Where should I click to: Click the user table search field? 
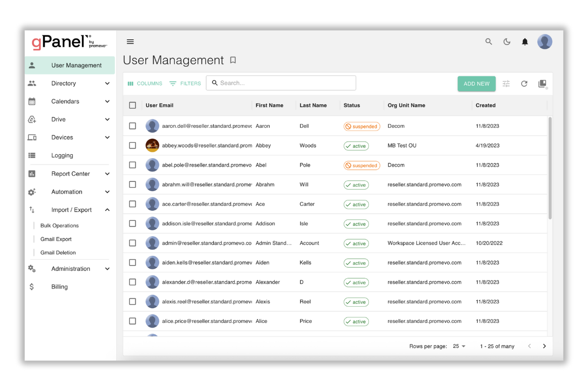coord(281,83)
